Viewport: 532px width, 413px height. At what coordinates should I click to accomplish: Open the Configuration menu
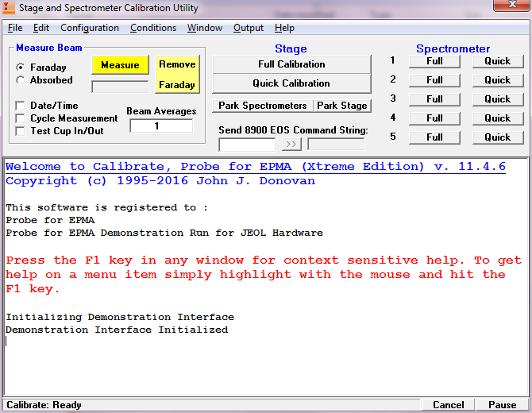(90, 28)
